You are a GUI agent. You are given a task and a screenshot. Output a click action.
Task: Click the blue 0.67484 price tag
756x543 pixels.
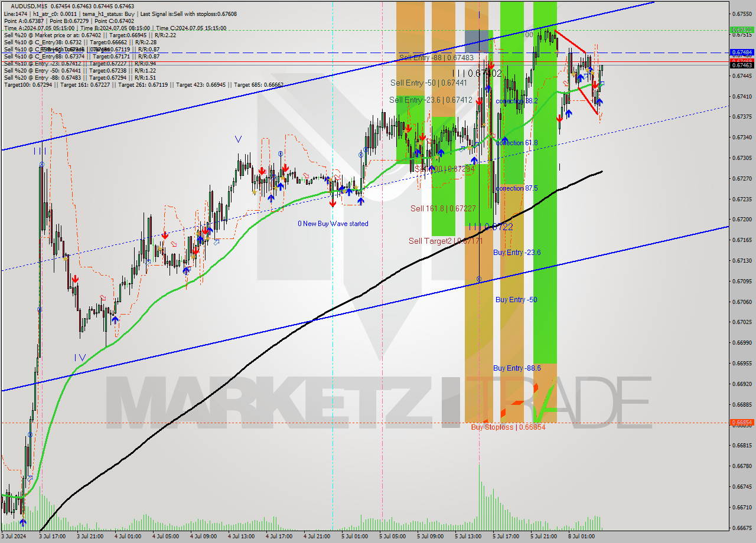(742, 53)
